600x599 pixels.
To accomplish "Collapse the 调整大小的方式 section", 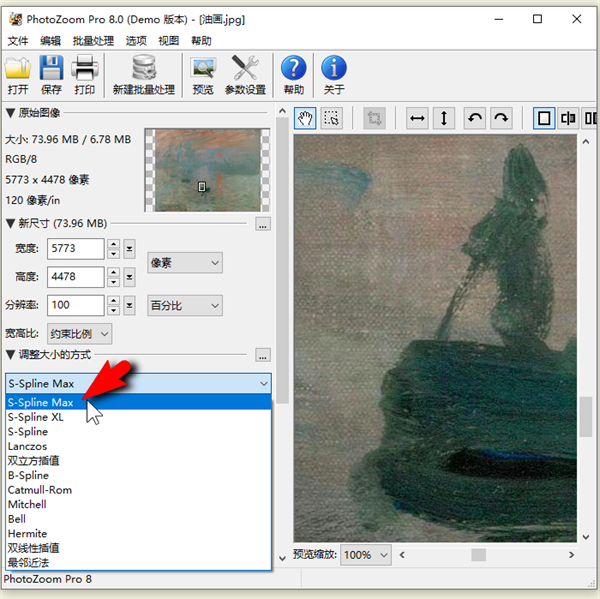I will tap(11, 354).
